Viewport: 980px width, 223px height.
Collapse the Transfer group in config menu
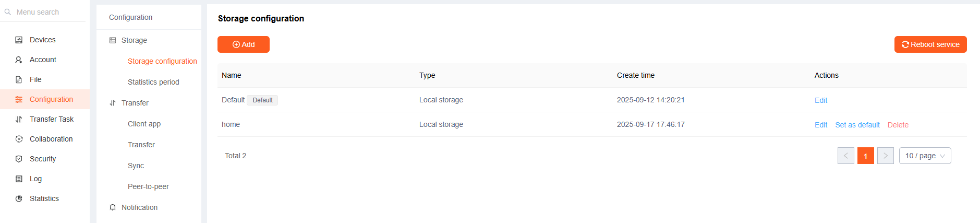[135, 103]
